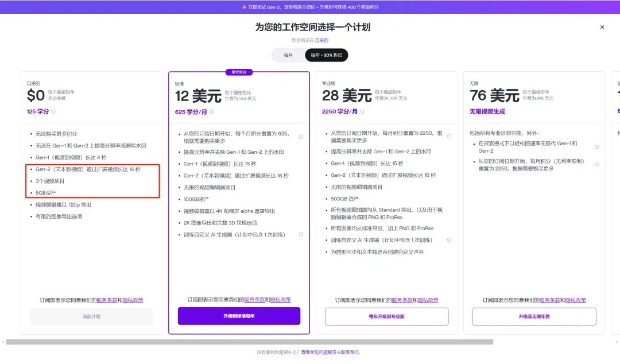Screen dimensions: 620x364
Task: Click info icon next to 125 学分
Action: point(53,111)
